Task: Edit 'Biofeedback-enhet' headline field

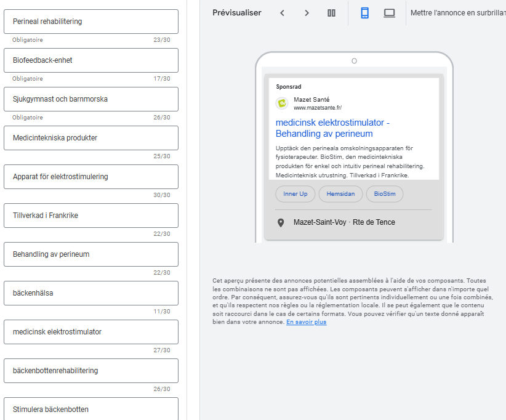Action: 91,60
